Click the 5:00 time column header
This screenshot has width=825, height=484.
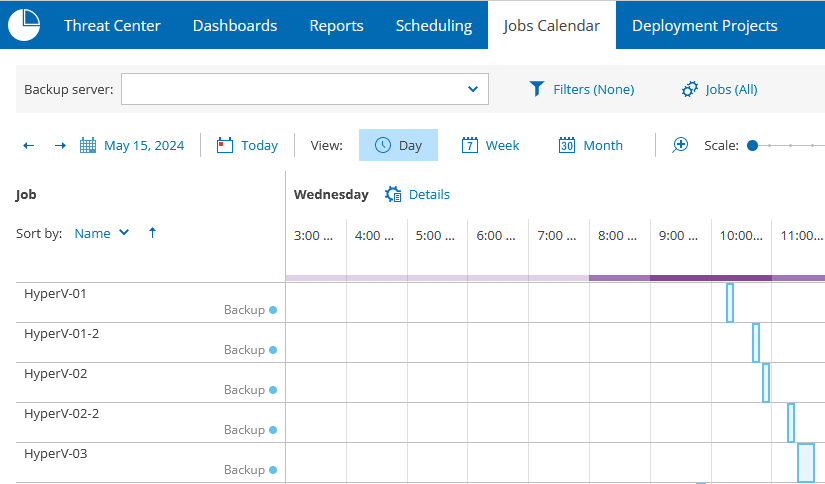point(435,236)
